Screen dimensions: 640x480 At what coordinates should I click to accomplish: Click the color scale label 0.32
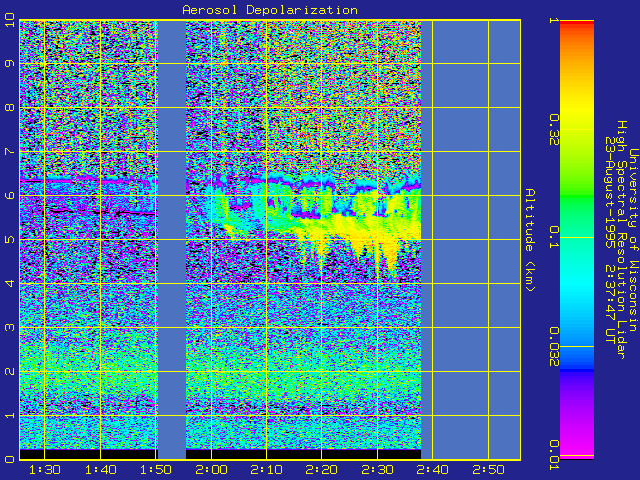click(x=554, y=130)
